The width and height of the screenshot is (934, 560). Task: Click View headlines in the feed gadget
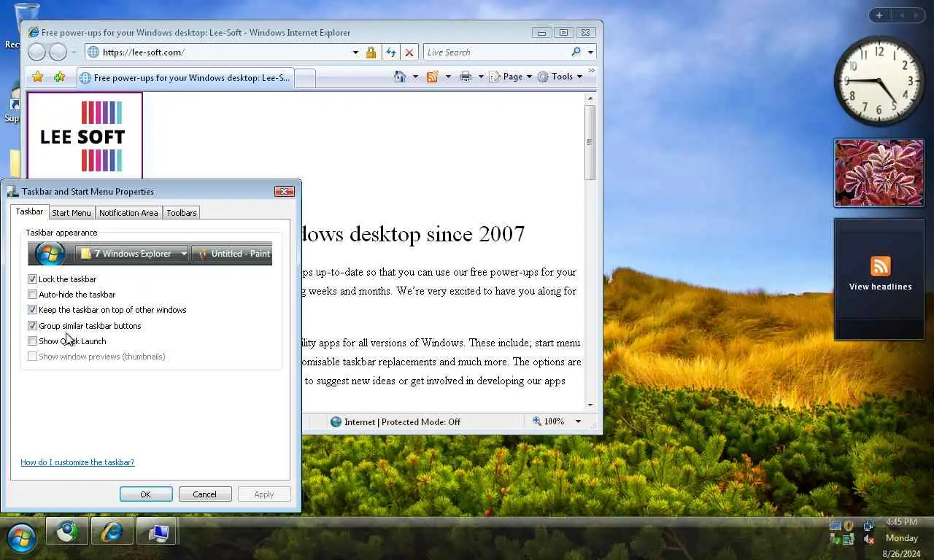(x=880, y=287)
